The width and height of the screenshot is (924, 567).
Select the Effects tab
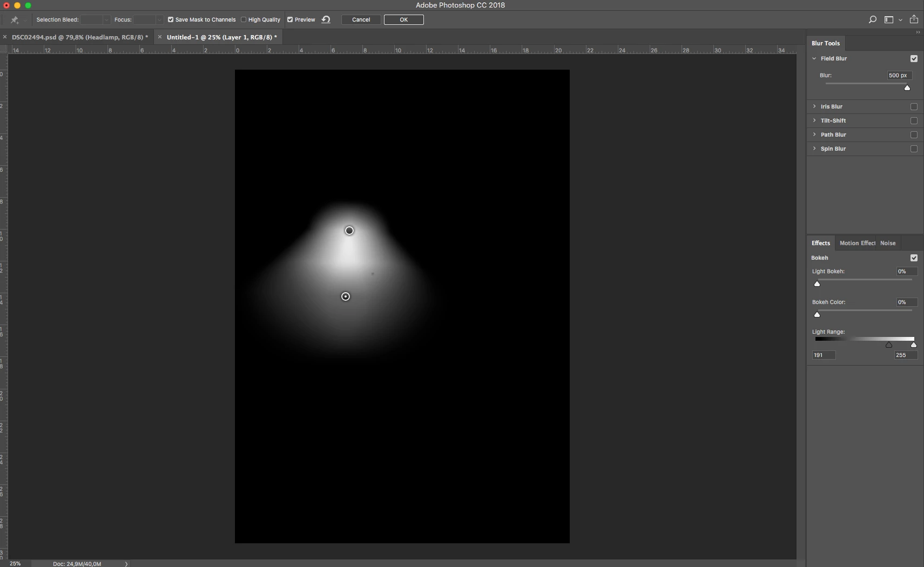[x=821, y=243]
